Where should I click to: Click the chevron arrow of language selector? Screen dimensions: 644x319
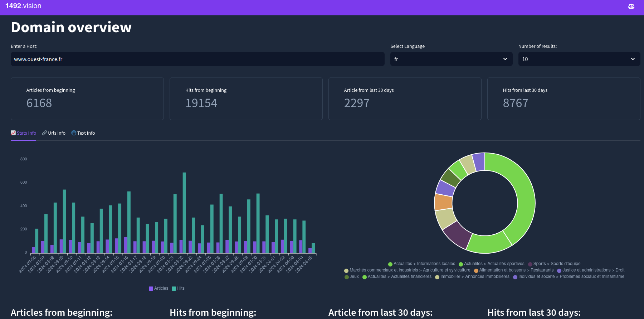(x=505, y=59)
